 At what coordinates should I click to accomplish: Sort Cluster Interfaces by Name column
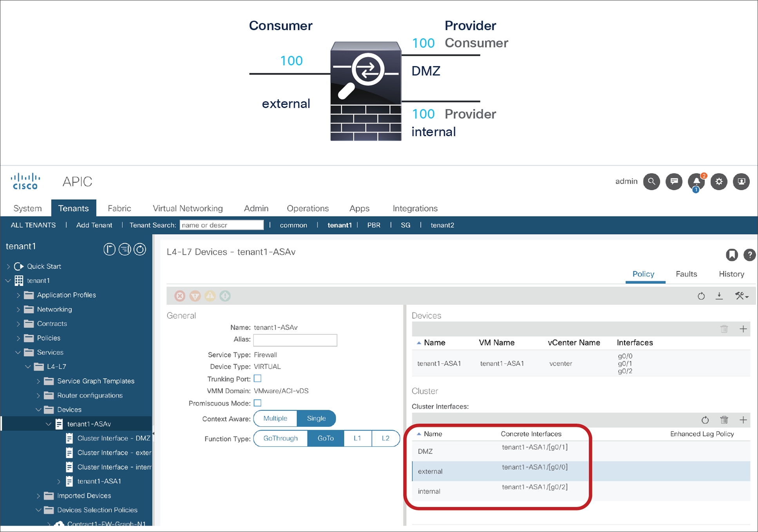[x=432, y=434]
